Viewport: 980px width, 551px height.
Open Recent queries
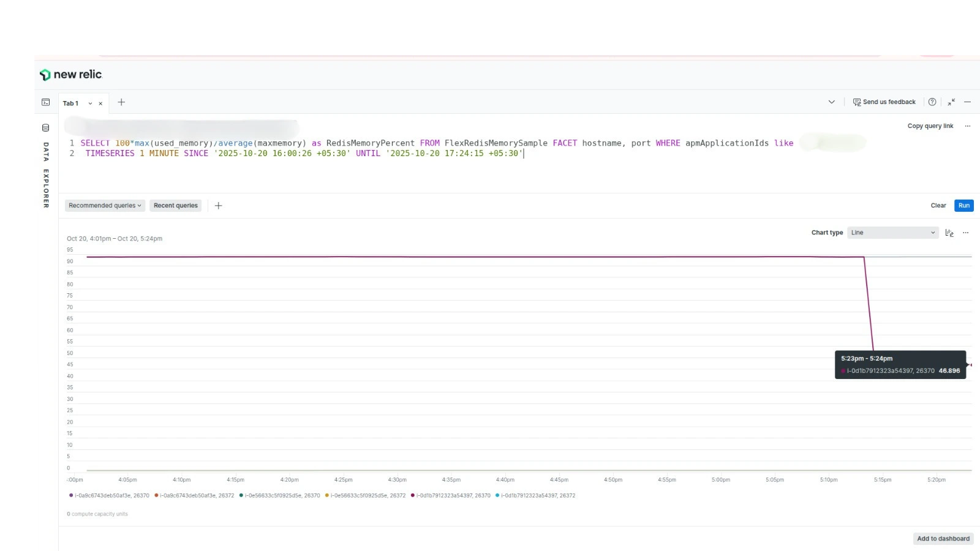click(176, 206)
